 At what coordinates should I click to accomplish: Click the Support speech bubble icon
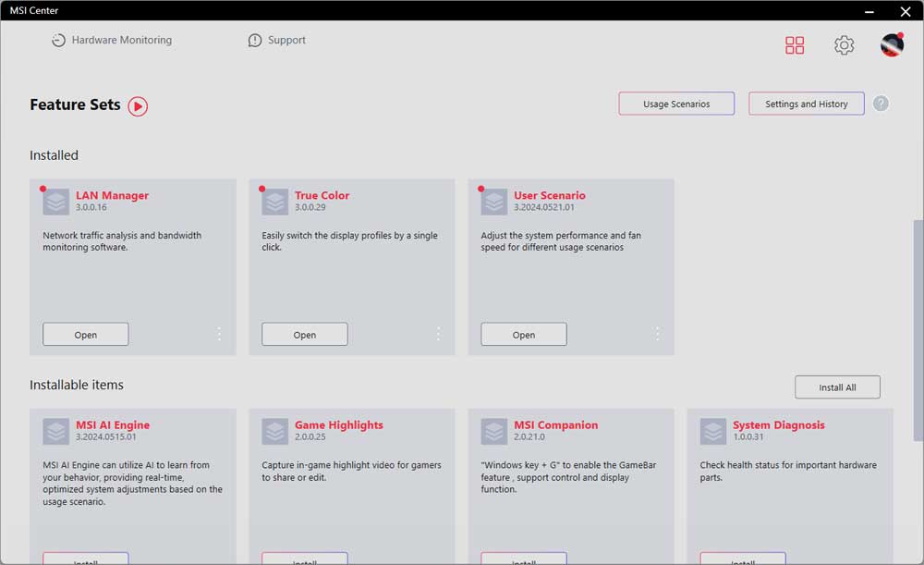(255, 40)
